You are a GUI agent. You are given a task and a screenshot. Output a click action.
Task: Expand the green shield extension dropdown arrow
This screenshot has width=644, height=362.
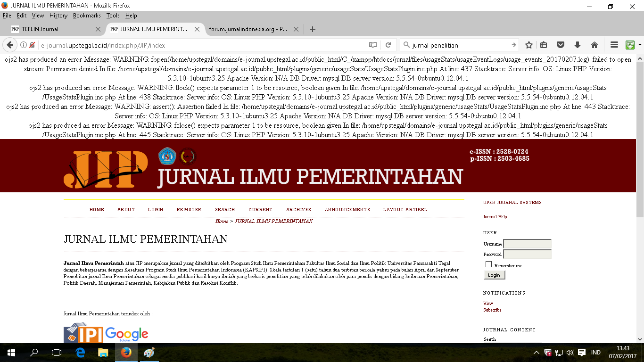(x=640, y=45)
